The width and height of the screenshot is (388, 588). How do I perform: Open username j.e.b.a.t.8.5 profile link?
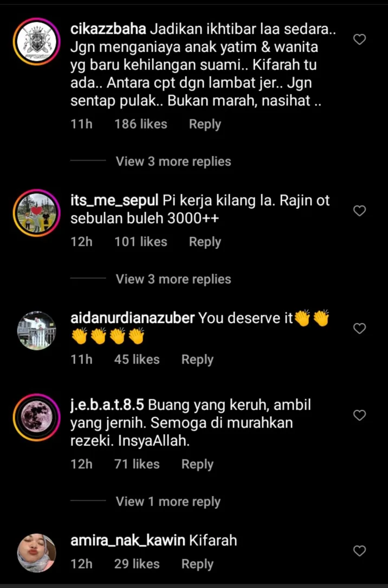coord(107,405)
